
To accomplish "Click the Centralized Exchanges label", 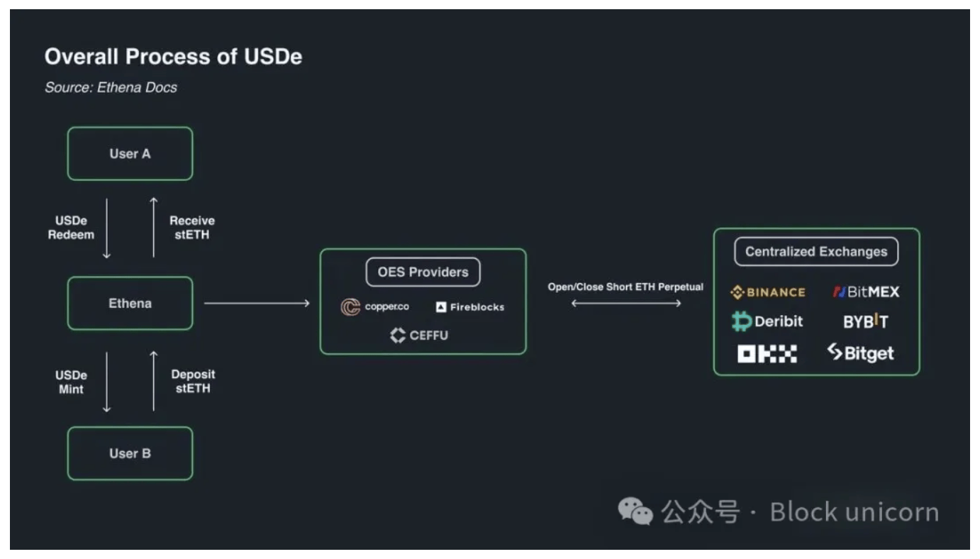I will (x=815, y=252).
